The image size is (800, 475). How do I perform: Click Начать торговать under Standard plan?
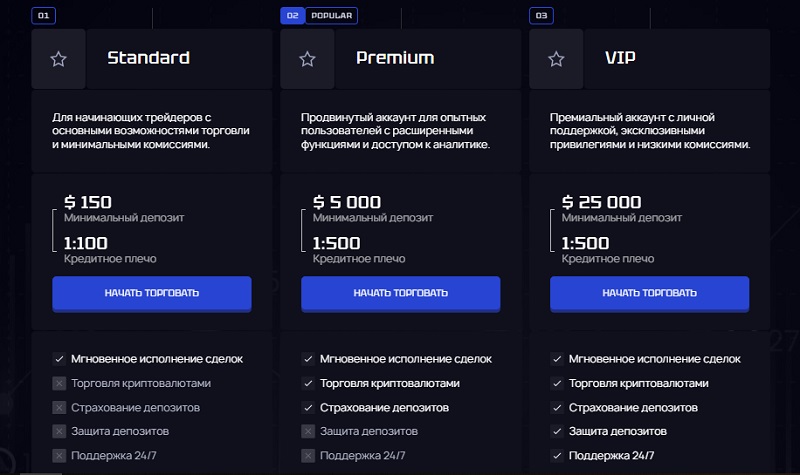coord(152,293)
